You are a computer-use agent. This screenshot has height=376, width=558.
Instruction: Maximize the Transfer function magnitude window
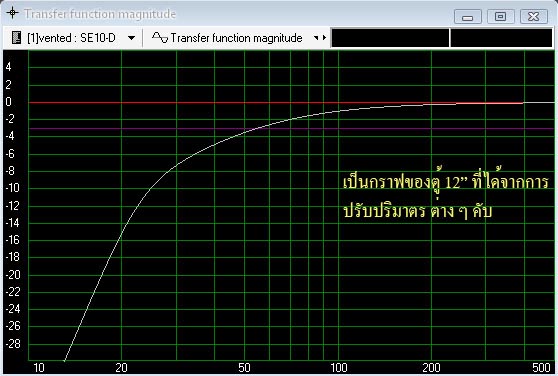(500, 16)
